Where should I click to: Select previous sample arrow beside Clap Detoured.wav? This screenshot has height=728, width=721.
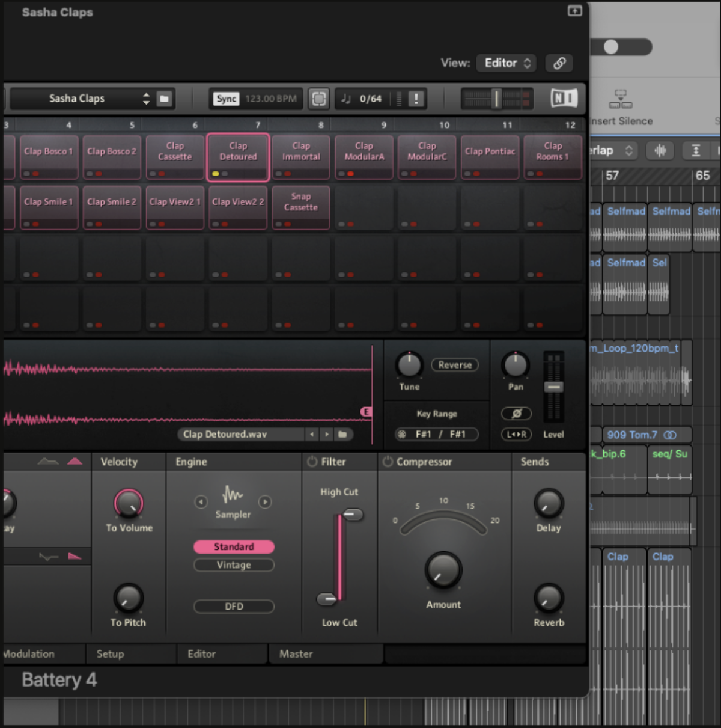point(312,434)
